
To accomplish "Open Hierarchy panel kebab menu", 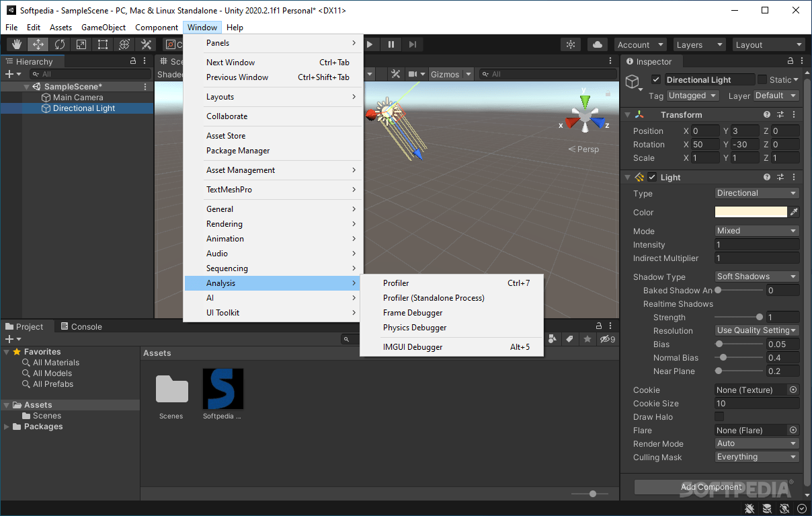I will (x=145, y=61).
